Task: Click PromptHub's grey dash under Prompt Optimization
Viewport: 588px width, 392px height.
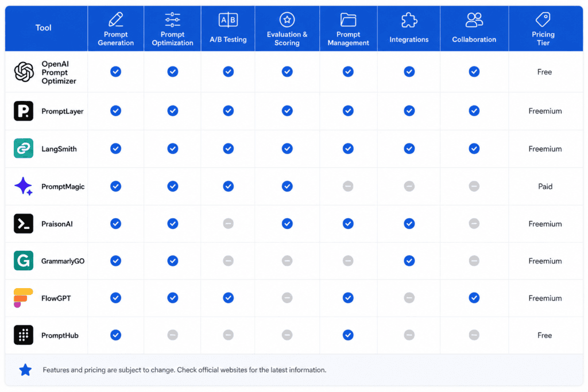Action: [172, 335]
